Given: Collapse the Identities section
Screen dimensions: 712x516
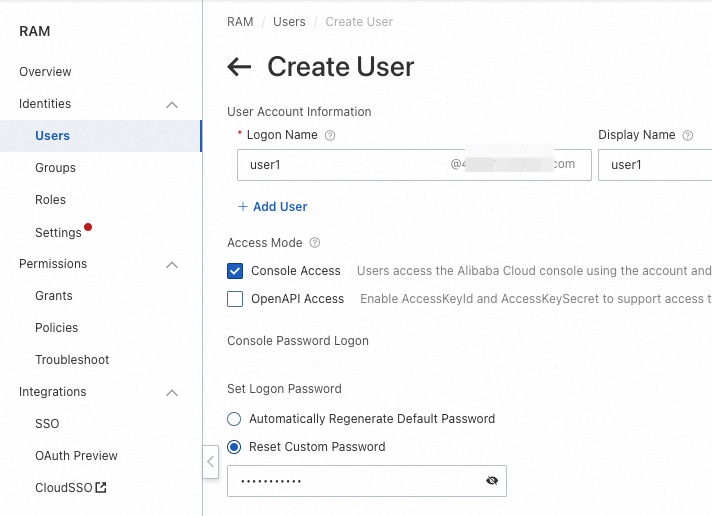Looking at the screenshot, I should 172,104.
